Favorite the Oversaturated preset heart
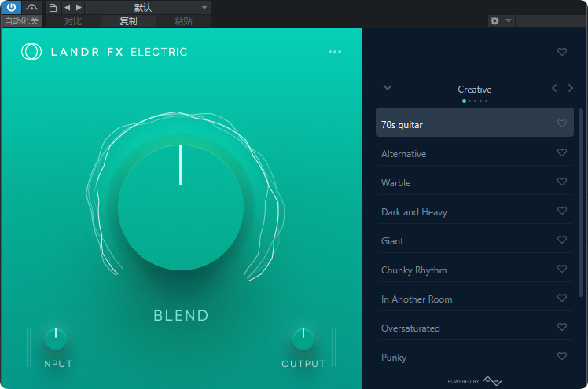 [x=562, y=326]
